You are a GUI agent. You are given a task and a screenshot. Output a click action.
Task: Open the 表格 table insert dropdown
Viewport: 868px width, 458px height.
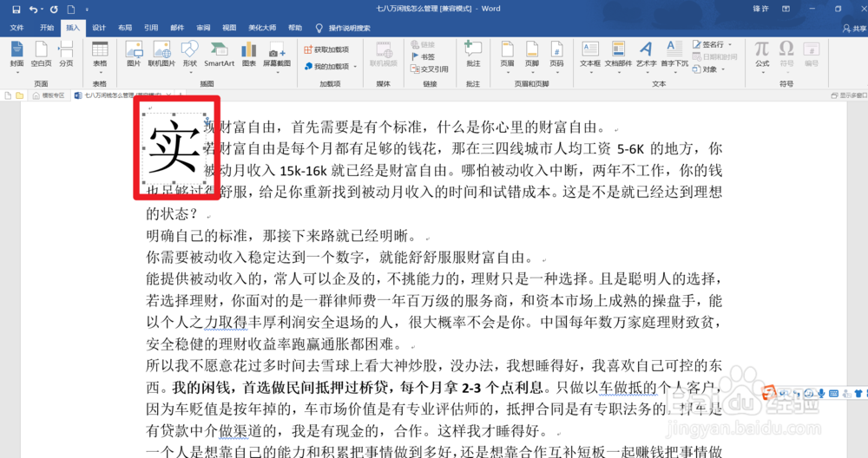pos(100,56)
